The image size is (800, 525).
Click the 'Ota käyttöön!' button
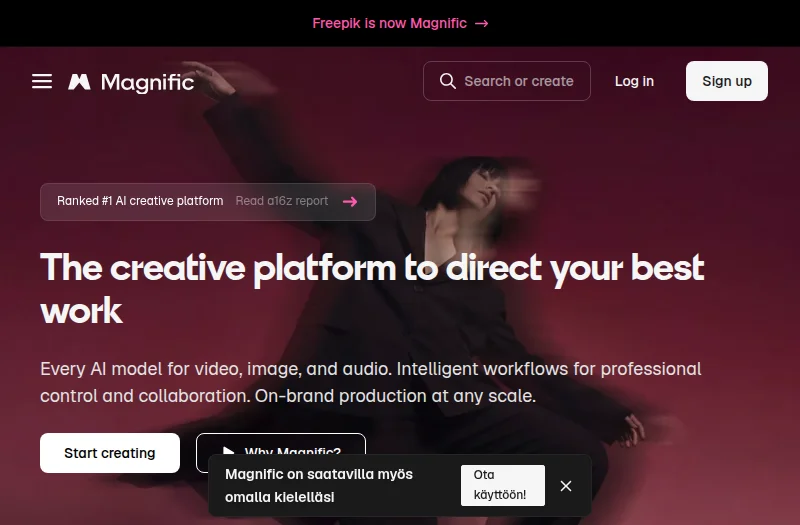pyautogui.click(x=503, y=485)
